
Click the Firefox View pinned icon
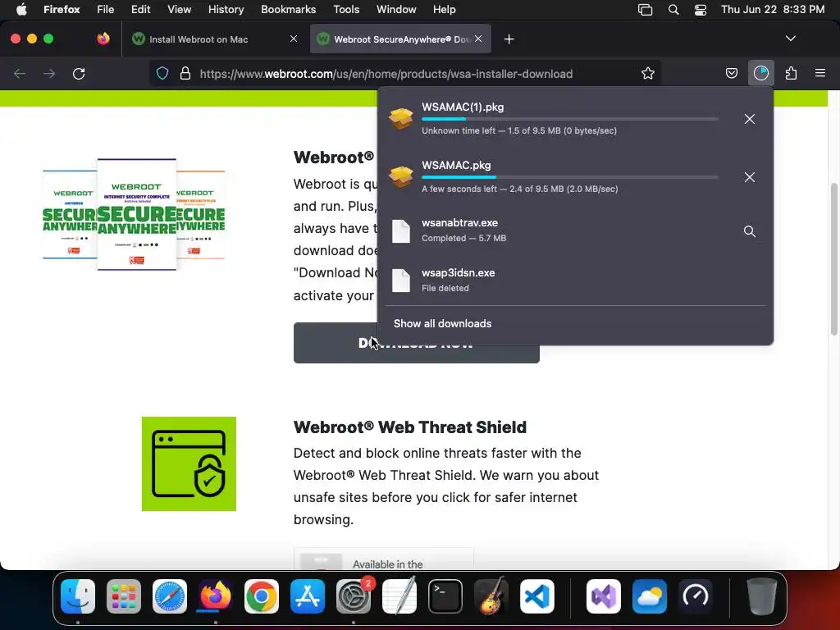pyautogui.click(x=103, y=39)
